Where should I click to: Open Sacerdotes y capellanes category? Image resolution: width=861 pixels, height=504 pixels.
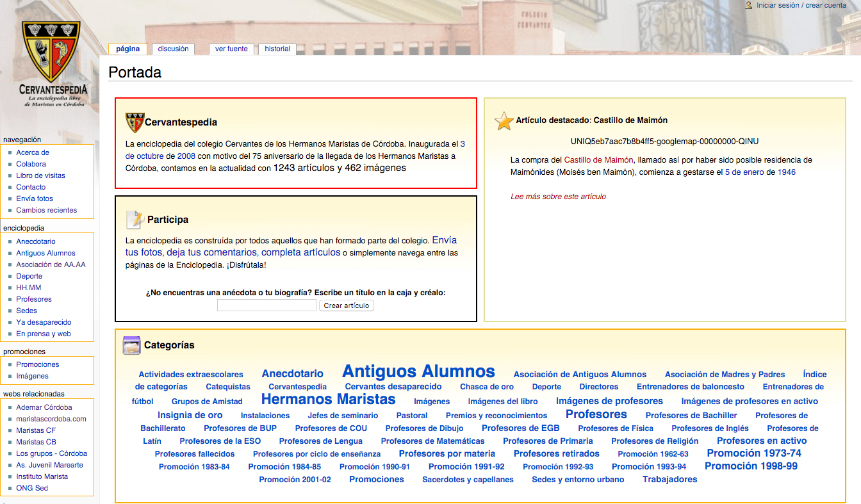pos(468,480)
